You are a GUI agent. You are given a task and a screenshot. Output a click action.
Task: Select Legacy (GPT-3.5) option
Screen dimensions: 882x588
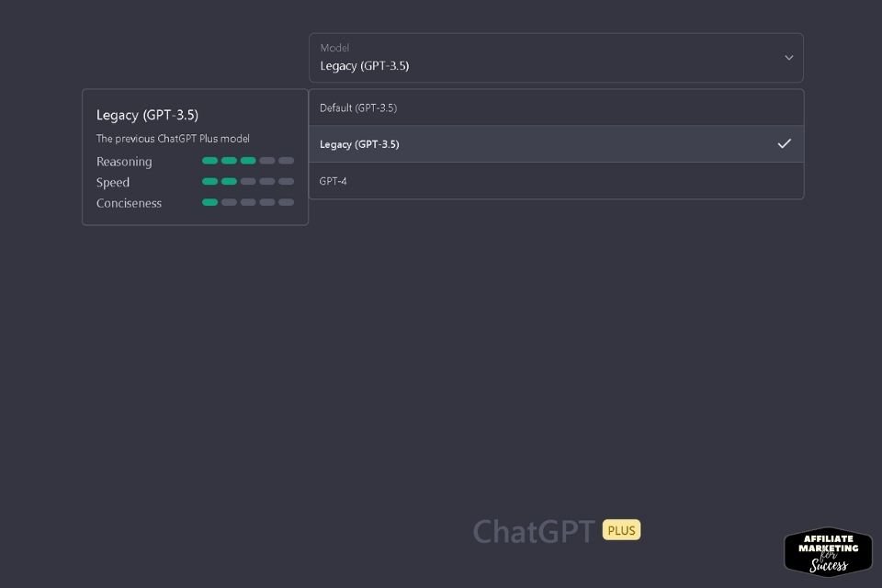(x=556, y=144)
